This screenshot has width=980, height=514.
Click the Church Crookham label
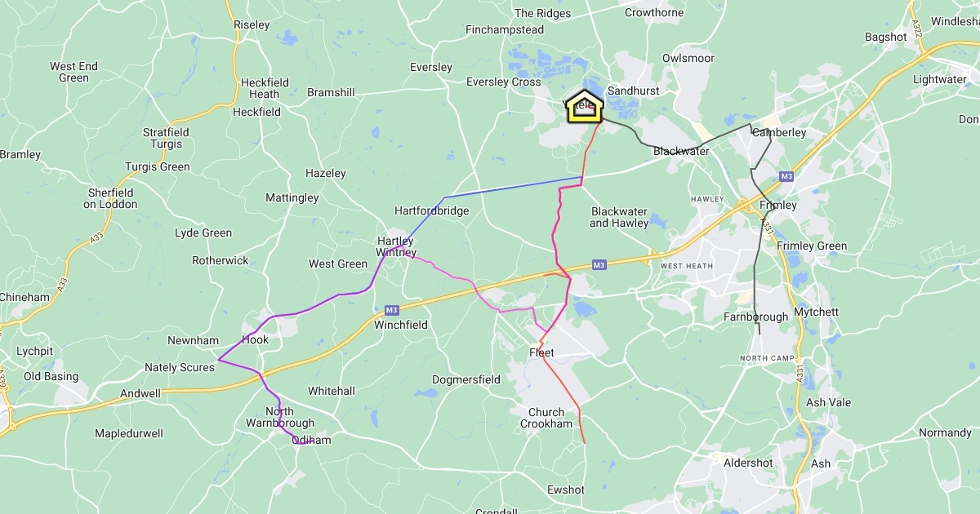pos(546,418)
